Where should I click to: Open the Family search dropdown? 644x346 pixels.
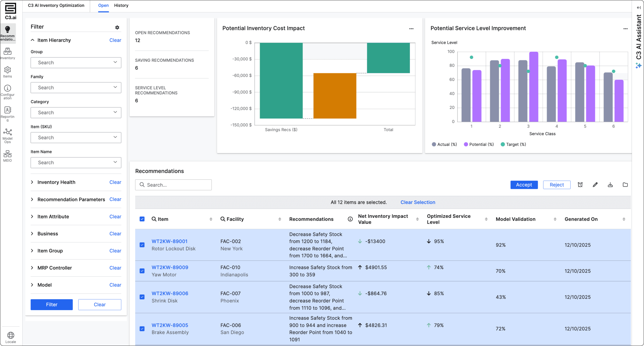76,87
